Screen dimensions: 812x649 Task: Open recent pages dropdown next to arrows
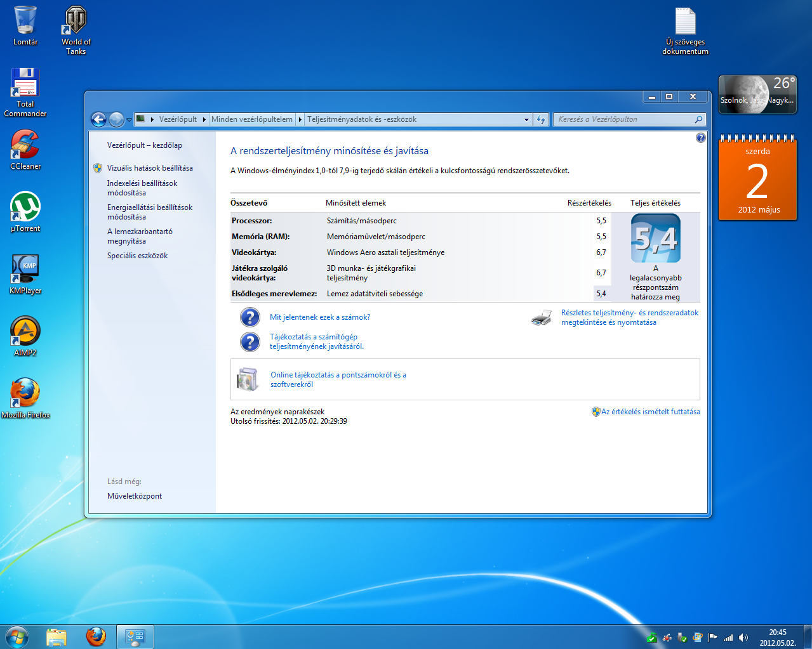point(129,119)
